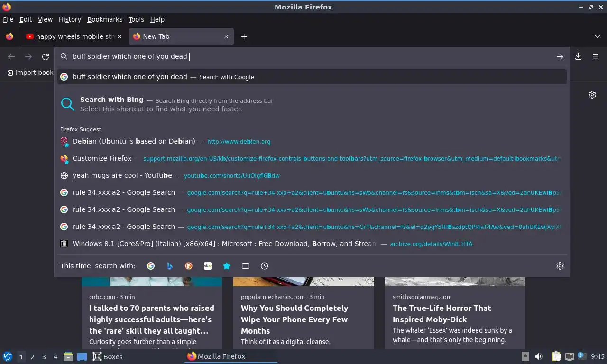Viewport: 607px width, 364px height.
Task: Open the Customize Firefox suggestion
Action: 312,158
